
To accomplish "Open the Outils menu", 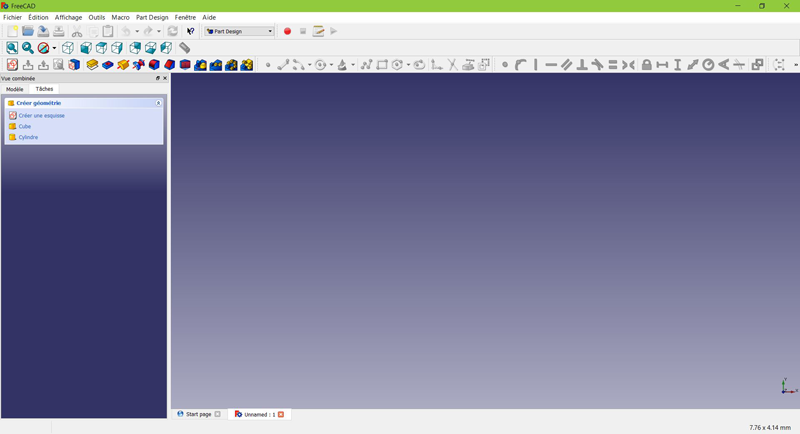I will tap(96, 17).
